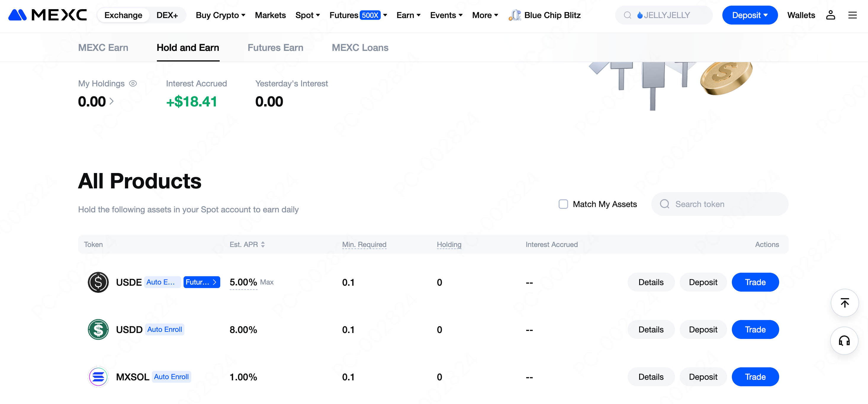The height and width of the screenshot is (404, 868).
Task: Check the Match My Assets checkbox
Action: 563,204
